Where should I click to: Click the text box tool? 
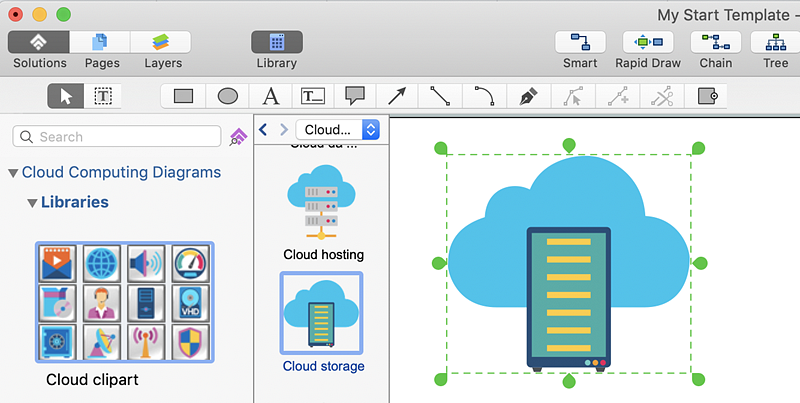(313, 96)
